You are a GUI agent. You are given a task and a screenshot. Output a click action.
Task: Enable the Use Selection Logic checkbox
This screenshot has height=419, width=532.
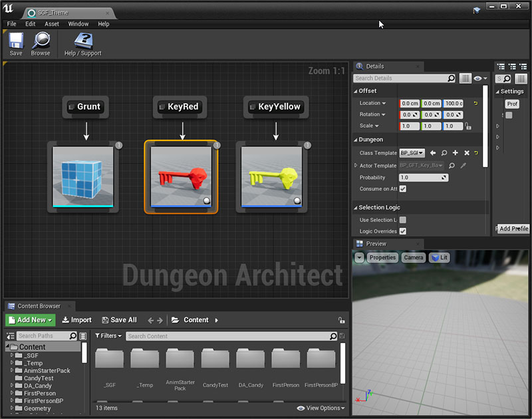coord(403,220)
